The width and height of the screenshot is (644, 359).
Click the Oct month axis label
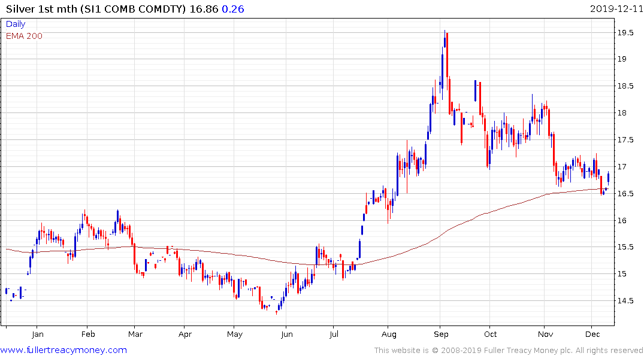click(x=491, y=334)
